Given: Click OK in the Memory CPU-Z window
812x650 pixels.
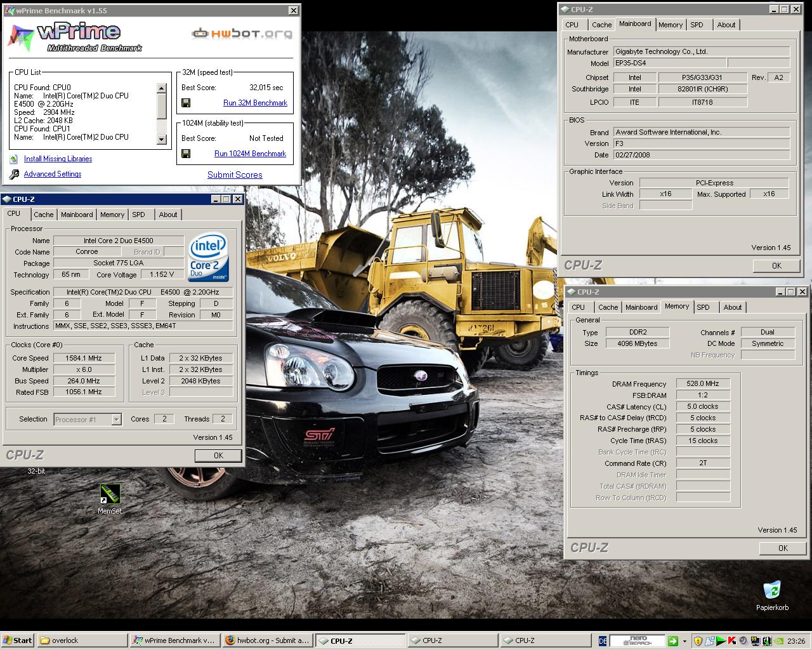Looking at the screenshot, I should click(x=783, y=548).
